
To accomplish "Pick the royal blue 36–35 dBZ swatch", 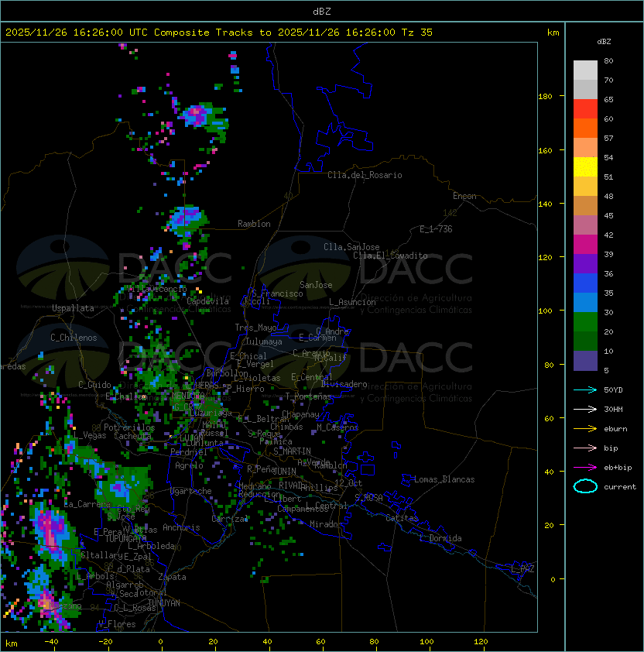I will (x=585, y=283).
